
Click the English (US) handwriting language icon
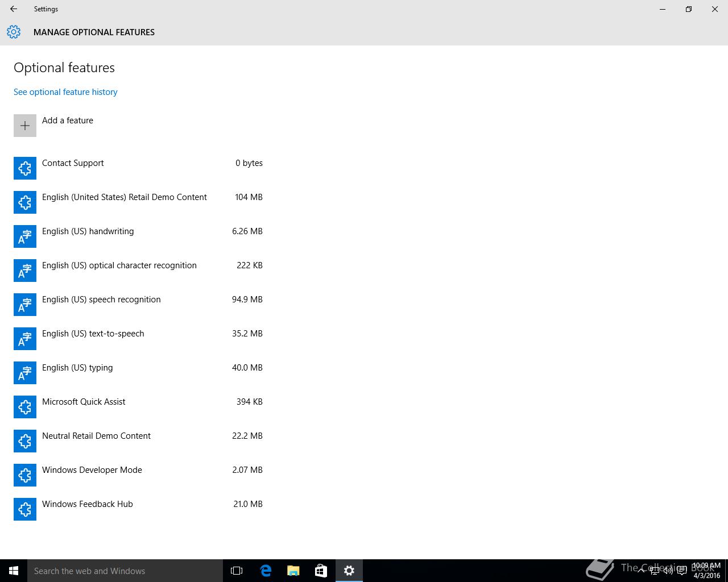[x=25, y=236]
